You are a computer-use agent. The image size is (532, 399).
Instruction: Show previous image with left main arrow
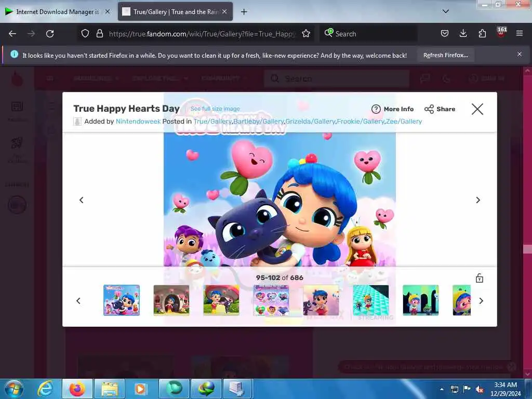pos(82,200)
